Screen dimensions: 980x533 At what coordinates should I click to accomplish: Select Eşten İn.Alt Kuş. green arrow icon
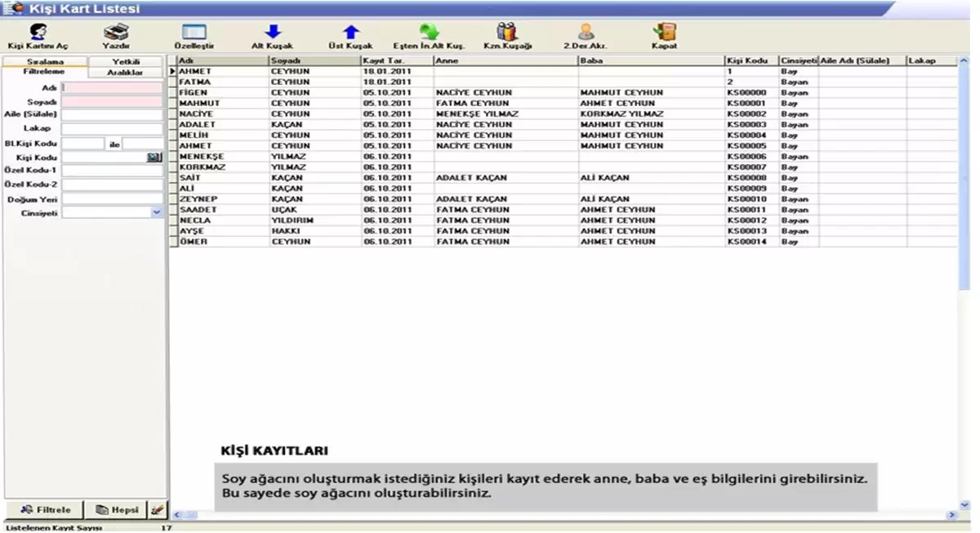tap(429, 33)
